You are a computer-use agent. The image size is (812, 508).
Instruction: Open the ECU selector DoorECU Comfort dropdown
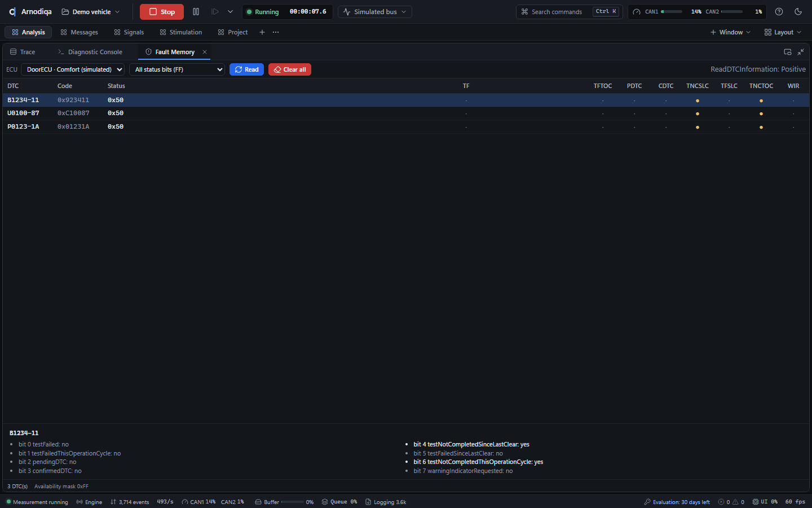click(x=73, y=69)
